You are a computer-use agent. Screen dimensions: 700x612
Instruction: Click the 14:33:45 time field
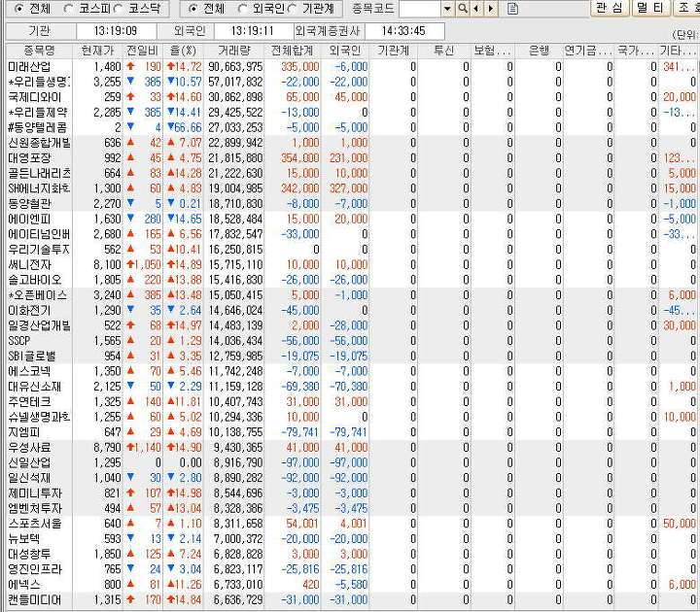coord(404,31)
